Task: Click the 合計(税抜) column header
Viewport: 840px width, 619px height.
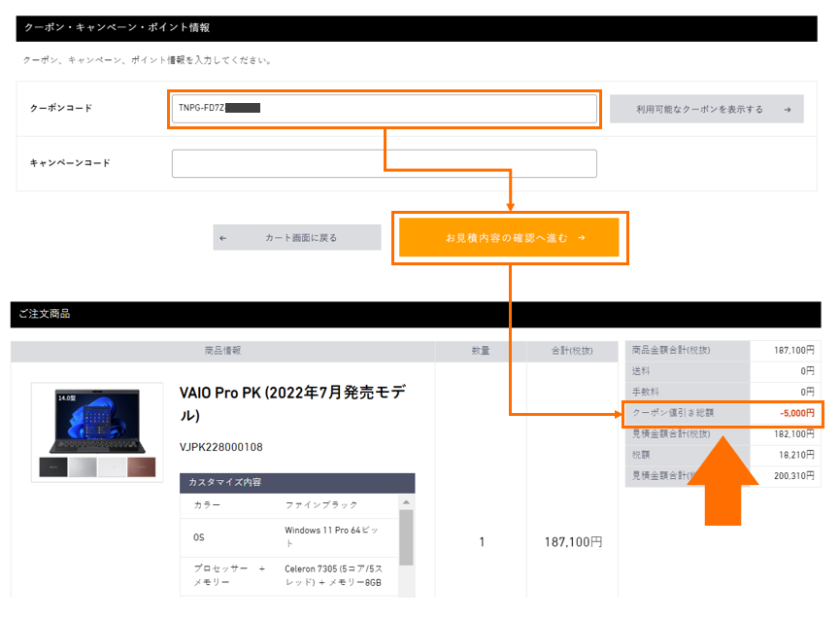Action: click(x=572, y=351)
